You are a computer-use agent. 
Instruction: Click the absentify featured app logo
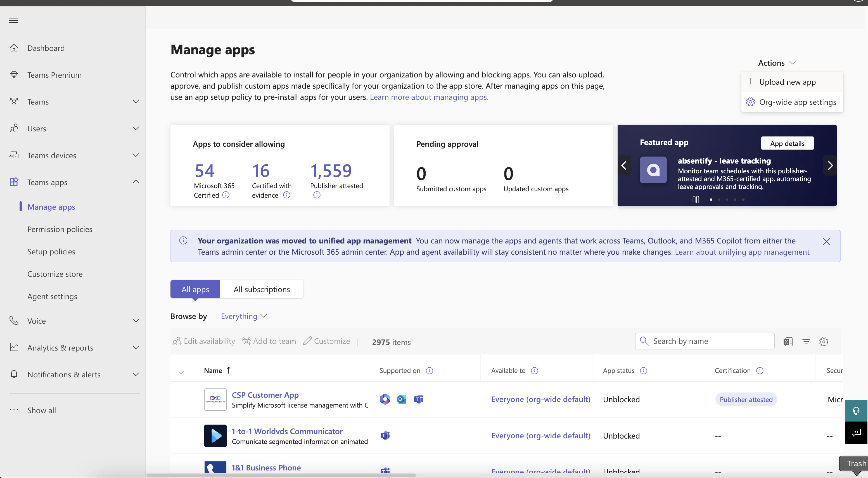(653, 170)
